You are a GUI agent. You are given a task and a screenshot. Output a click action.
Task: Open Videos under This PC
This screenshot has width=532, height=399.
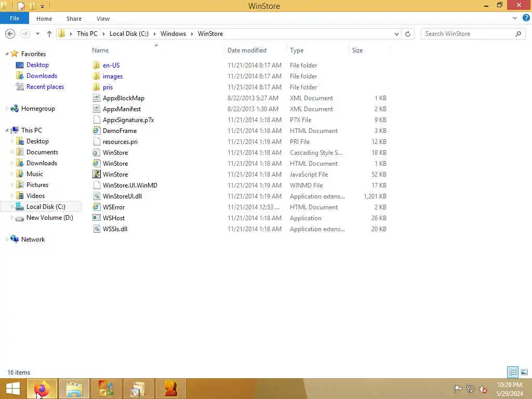35,195
